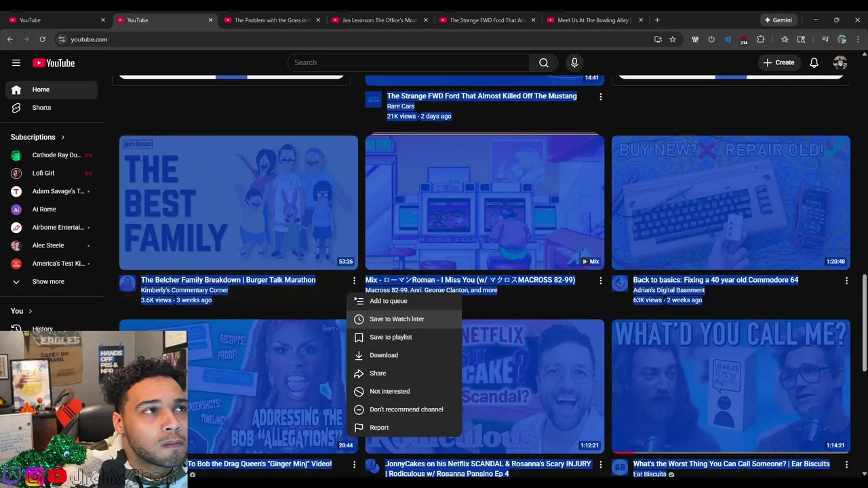868x488 pixels.
Task: Select Report from the context menu
Action: point(404,428)
